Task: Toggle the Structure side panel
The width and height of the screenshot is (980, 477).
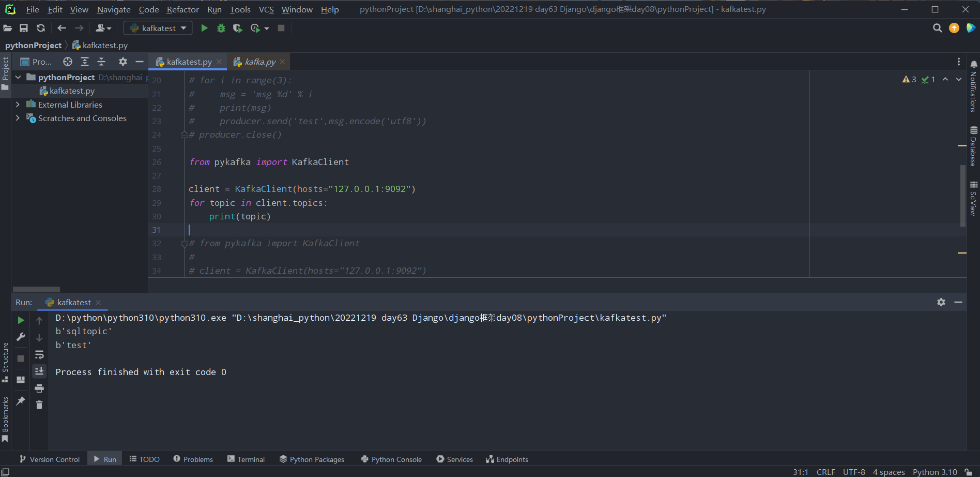Action: point(5,362)
